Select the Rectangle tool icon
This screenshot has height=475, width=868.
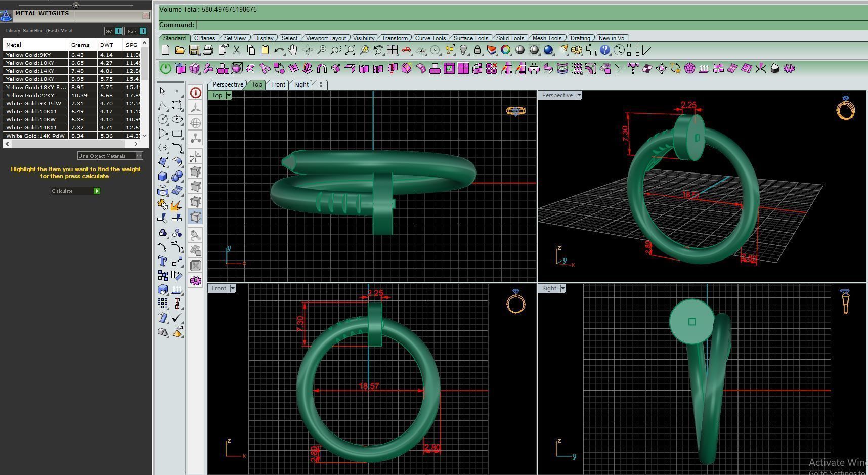point(177,134)
